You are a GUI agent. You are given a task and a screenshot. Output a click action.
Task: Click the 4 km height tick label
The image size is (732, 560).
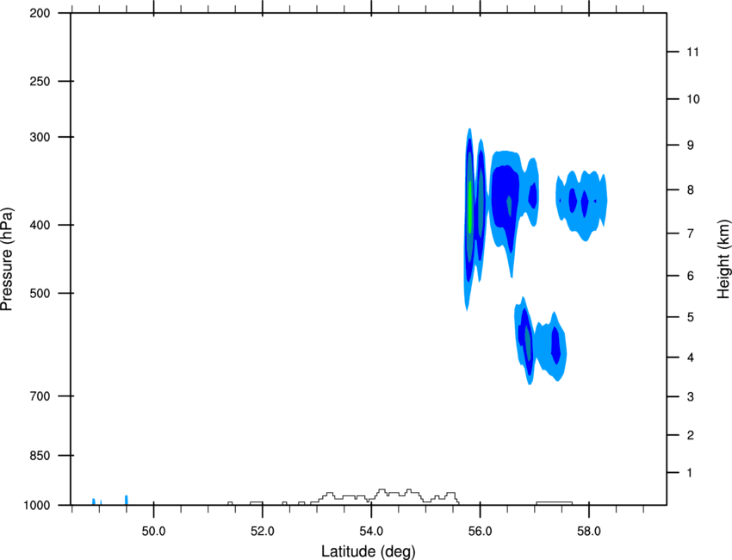(691, 358)
